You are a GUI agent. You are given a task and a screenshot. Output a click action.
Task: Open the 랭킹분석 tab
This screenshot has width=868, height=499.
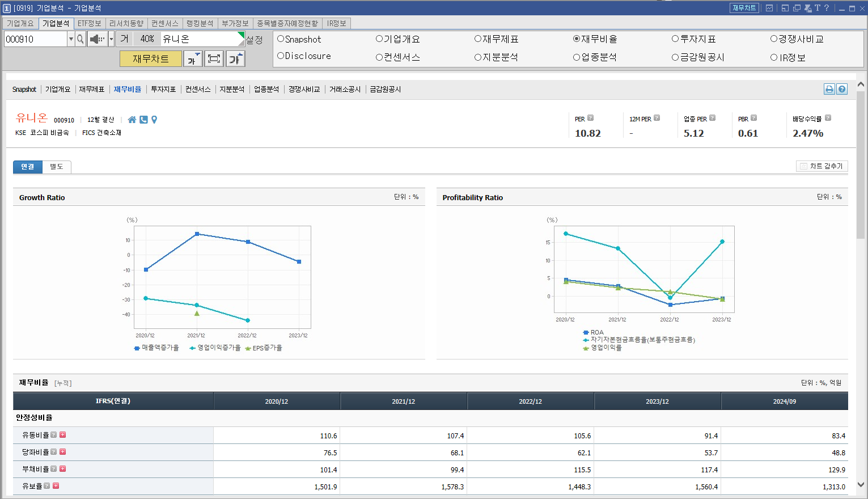pyautogui.click(x=200, y=23)
